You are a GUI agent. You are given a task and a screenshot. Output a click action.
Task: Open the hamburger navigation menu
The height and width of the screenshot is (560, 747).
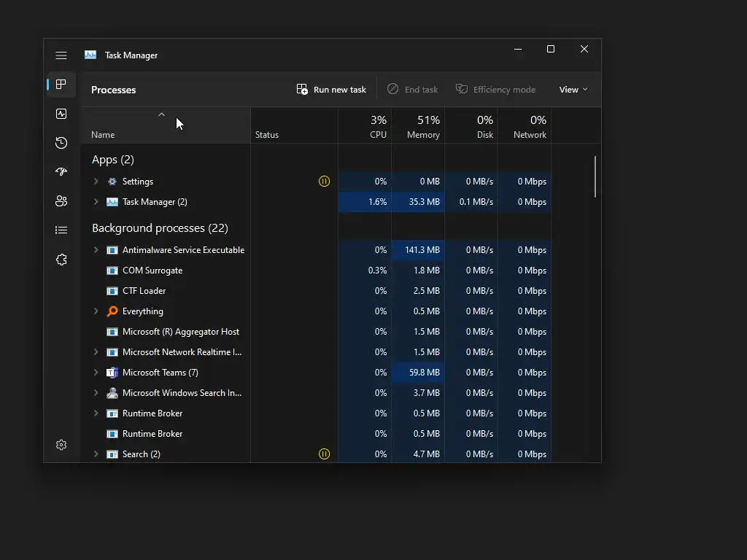(61, 55)
